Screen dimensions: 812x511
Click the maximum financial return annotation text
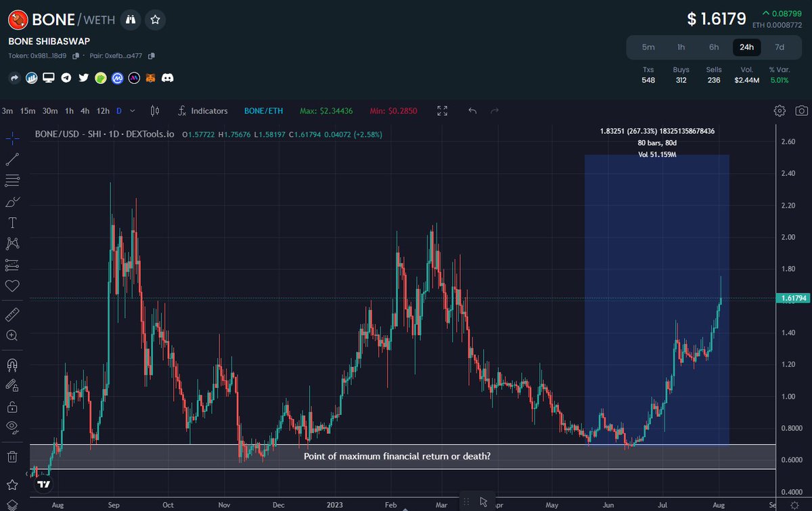pyautogui.click(x=397, y=456)
